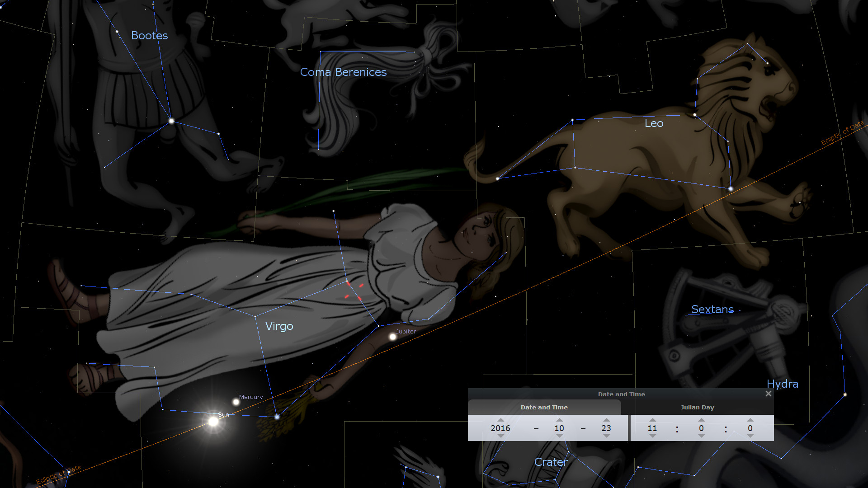Select the planet Mercury
Image resolution: width=868 pixels, height=488 pixels.
[x=236, y=402]
